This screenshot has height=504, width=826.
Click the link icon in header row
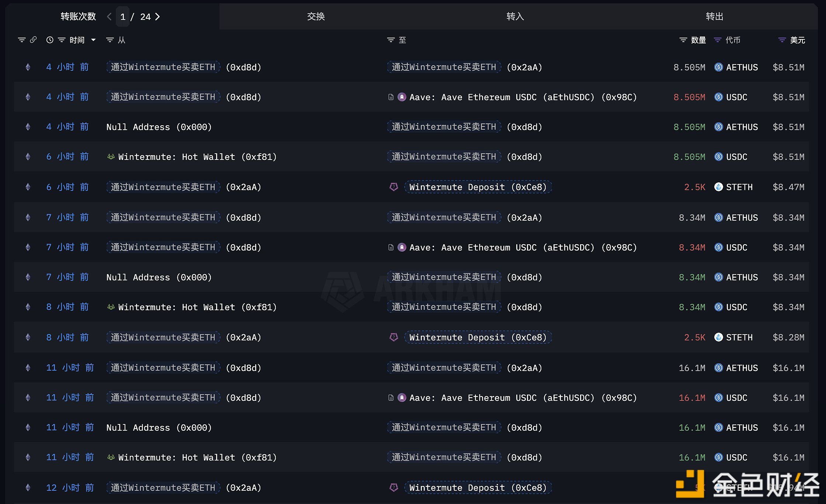click(x=33, y=40)
